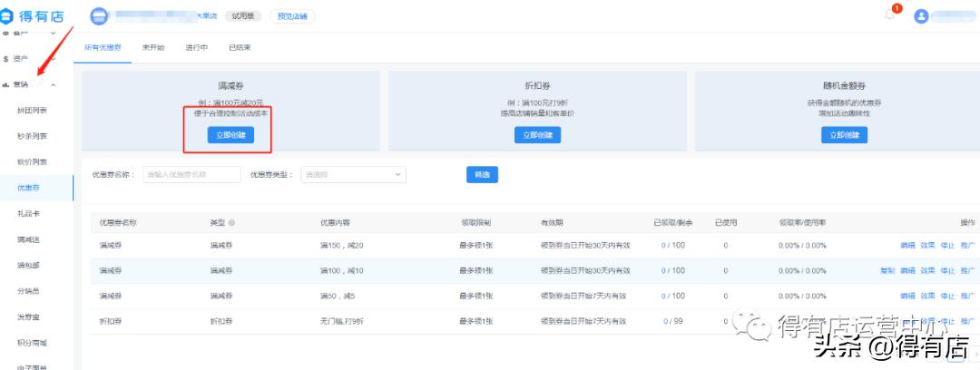Open 礼品卡 in the sidebar
Screen dimensions: 980x370
tap(29, 214)
